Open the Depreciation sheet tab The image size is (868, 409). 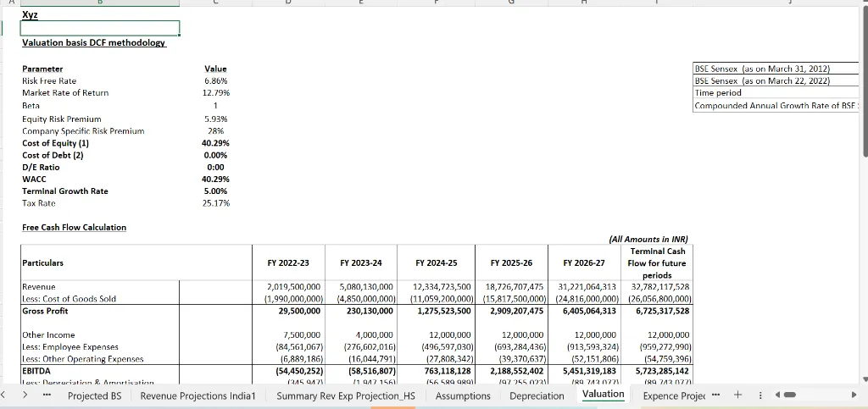[x=537, y=395]
